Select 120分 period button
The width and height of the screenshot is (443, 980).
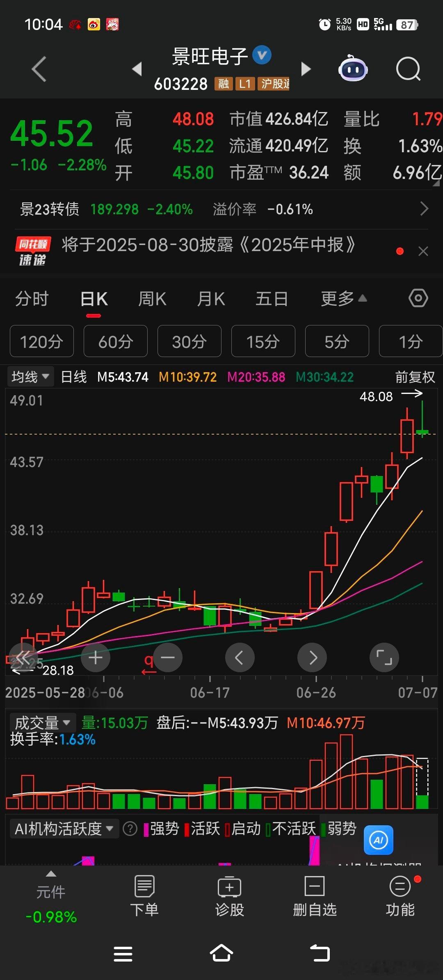42,341
